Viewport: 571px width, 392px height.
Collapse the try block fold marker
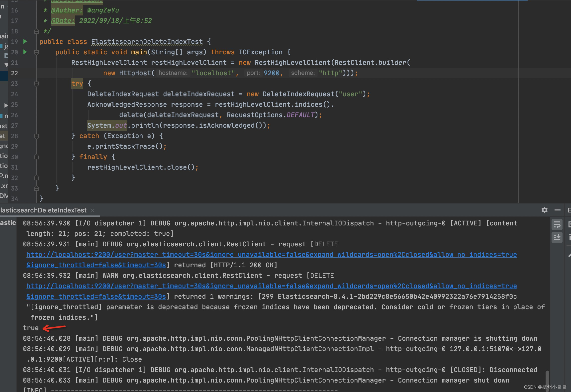pyautogui.click(x=36, y=84)
